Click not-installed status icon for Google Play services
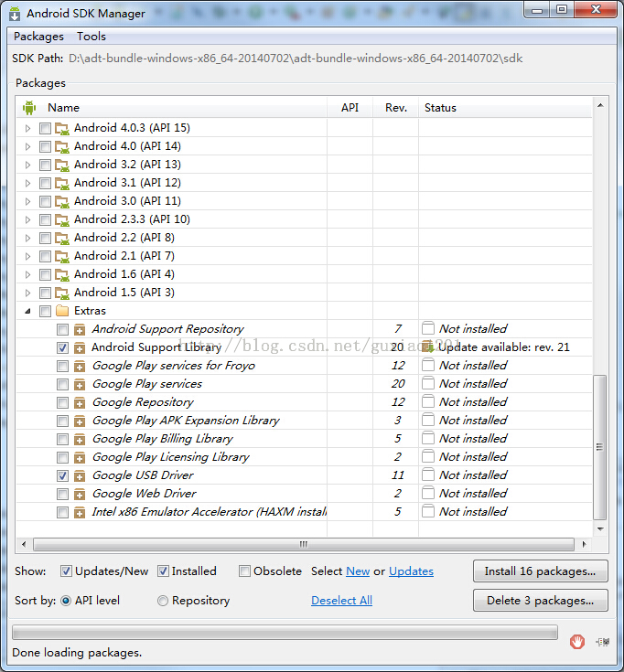Image resolution: width=624 pixels, height=672 pixels. (428, 383)
